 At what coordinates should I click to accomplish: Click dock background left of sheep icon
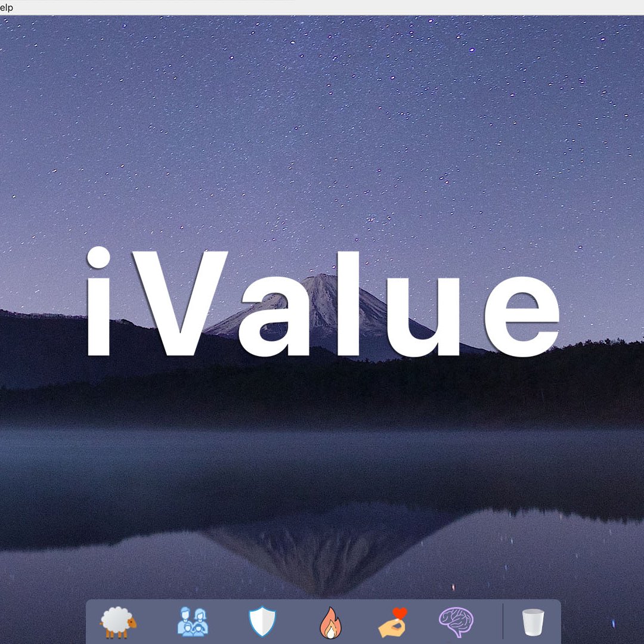(93, 623)
